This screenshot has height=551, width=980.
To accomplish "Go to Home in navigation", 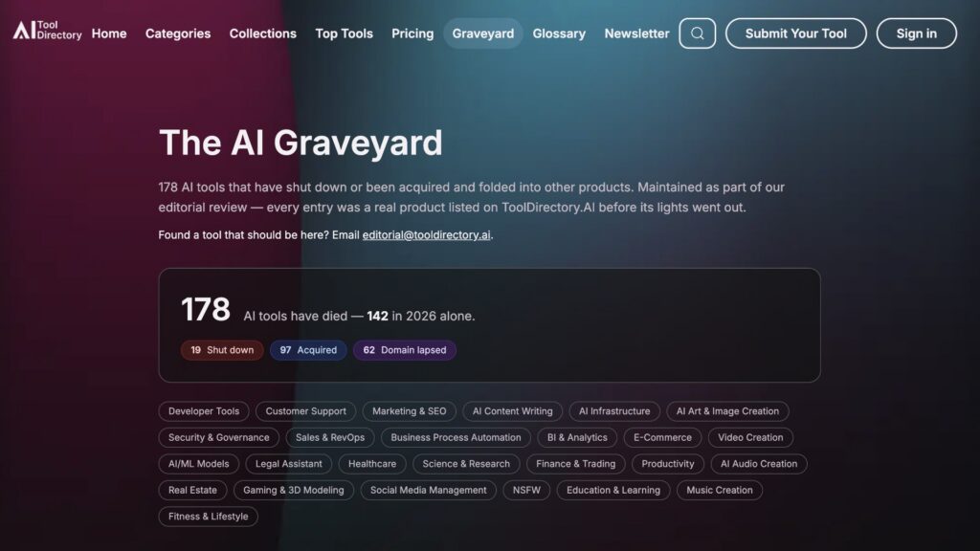I will pos(109,33).
